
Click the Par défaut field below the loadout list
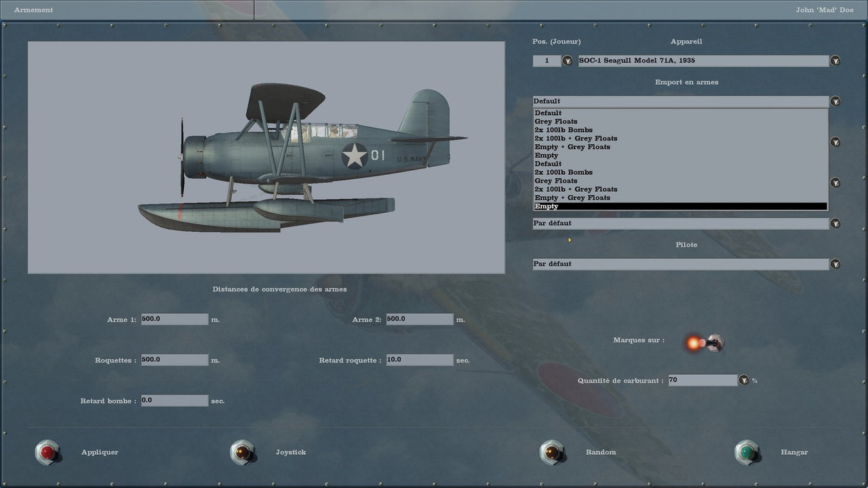681,224
